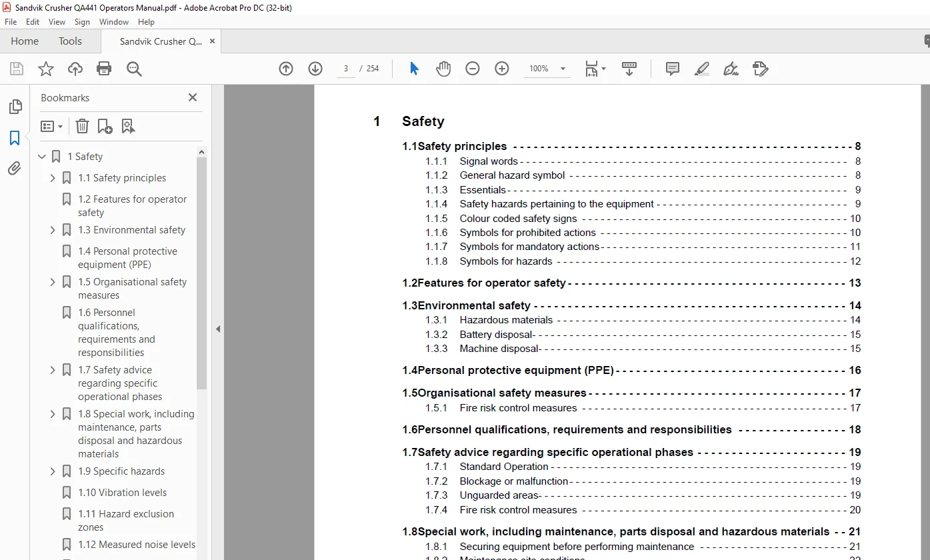Screen dimensions: 930x560
Task: Open 1.3.1 Hazardous materials contents entry
Action: click(x=643, y=320)
